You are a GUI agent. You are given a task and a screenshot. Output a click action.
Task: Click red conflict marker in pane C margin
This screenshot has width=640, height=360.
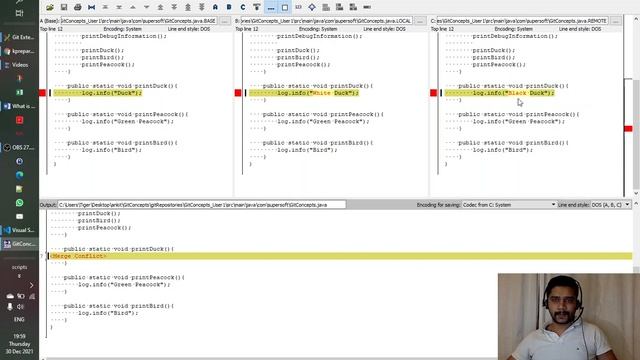[433, 93]
